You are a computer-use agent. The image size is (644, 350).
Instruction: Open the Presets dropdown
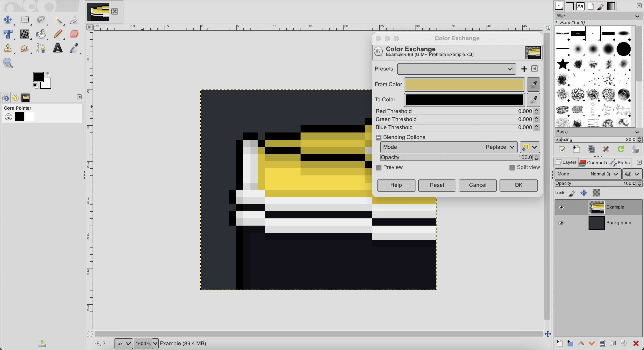pos(456,69)
